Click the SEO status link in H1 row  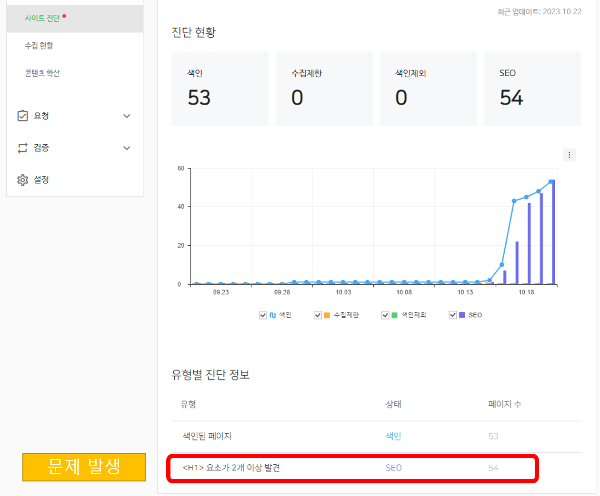point(394,468)
